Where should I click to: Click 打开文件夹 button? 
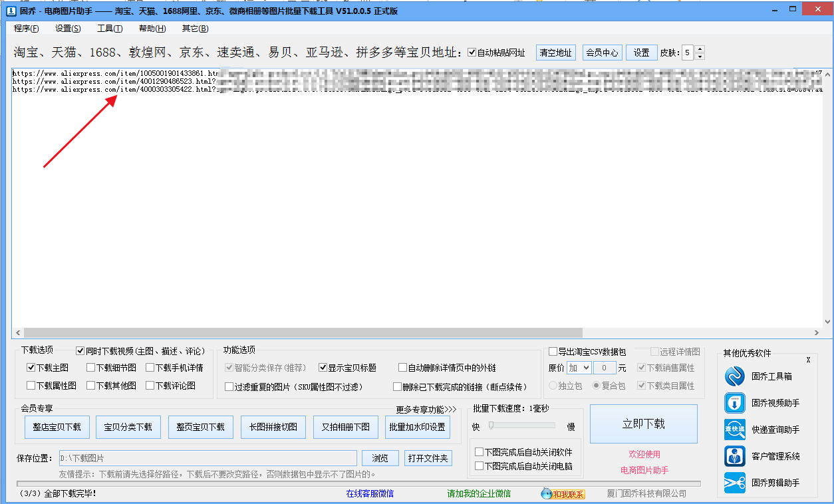[x=428, y=458]
